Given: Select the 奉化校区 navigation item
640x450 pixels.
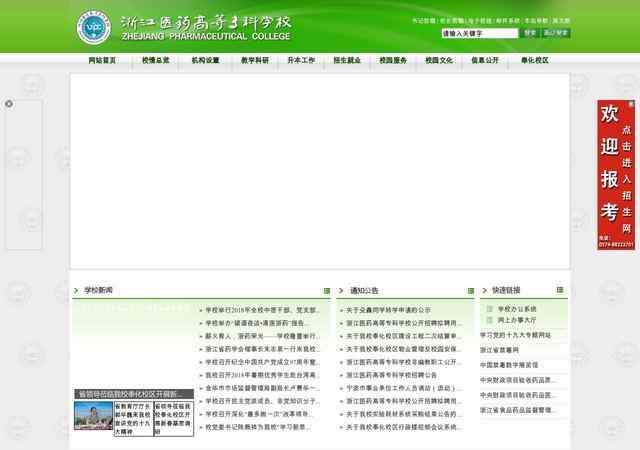Looking at the screenshot, I should pyautogui.click(x=535, y=60).
